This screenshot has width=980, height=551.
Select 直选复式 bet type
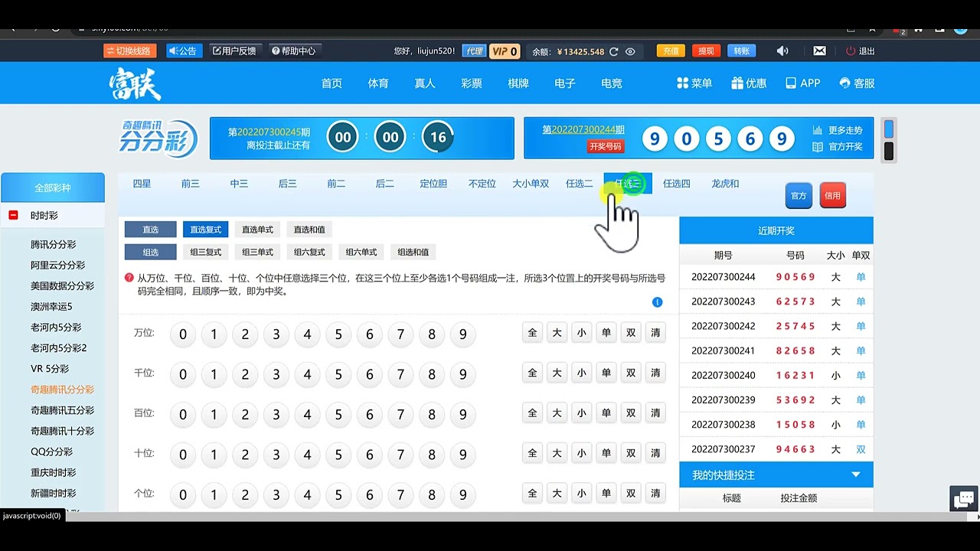(205, 230)
